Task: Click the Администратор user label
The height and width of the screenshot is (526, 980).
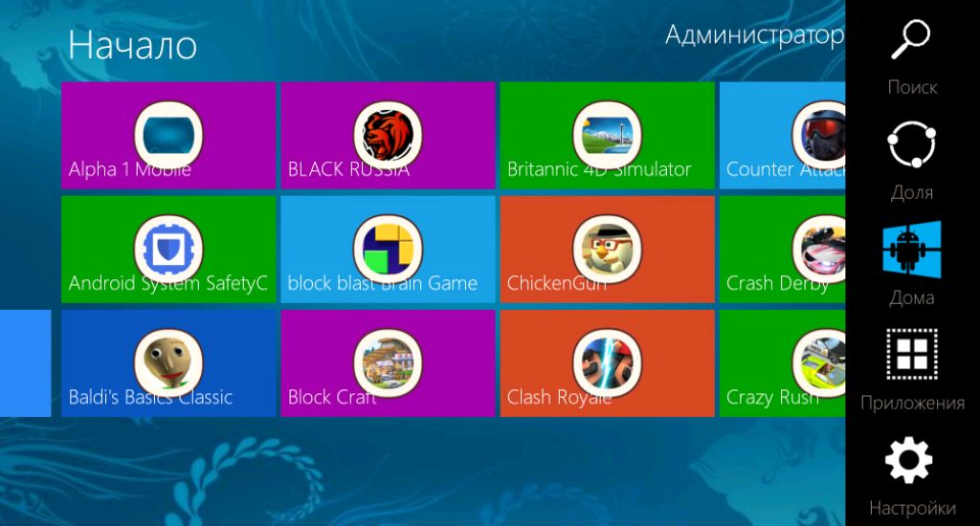Action: click(755, 35)
